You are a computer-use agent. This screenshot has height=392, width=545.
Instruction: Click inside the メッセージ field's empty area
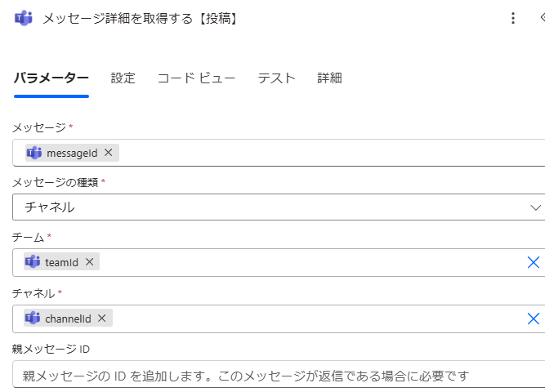pyautogui.click(x=327, y=153)
